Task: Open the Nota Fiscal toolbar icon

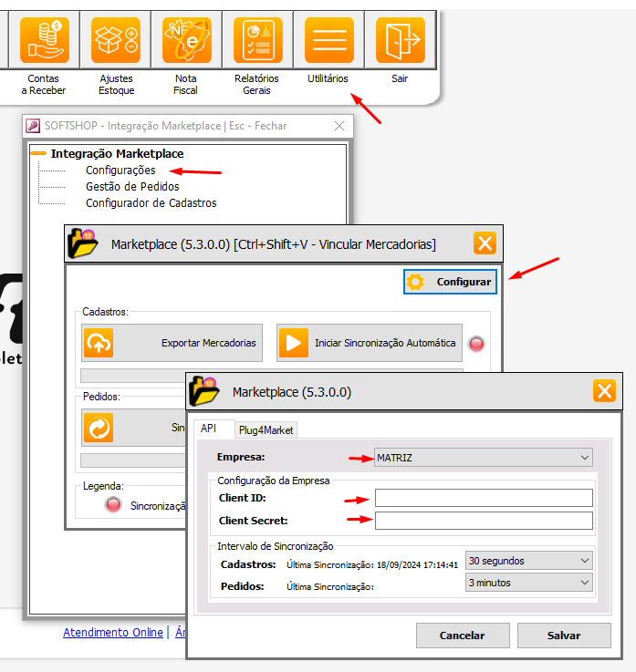Action: tap(186, 40)
